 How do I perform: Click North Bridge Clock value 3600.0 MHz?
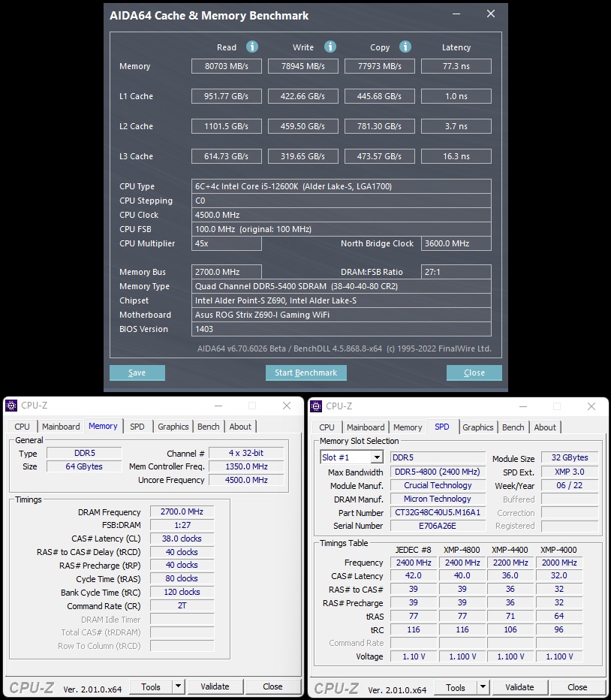click(x=456, y=243)
